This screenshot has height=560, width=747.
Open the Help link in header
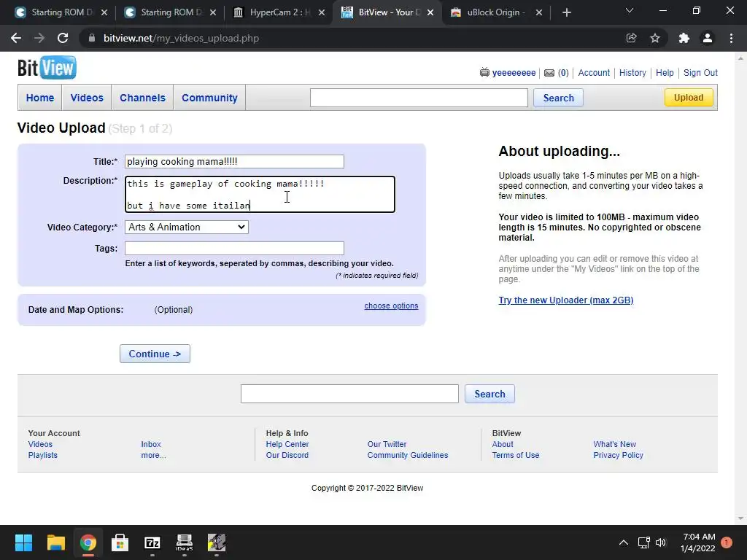pyautogui.click(x=665, y=73)
